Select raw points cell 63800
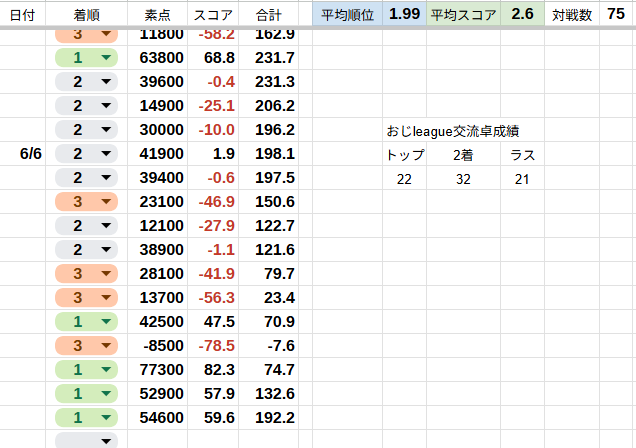This screenshot has height=448, width=636. point(157,58)
